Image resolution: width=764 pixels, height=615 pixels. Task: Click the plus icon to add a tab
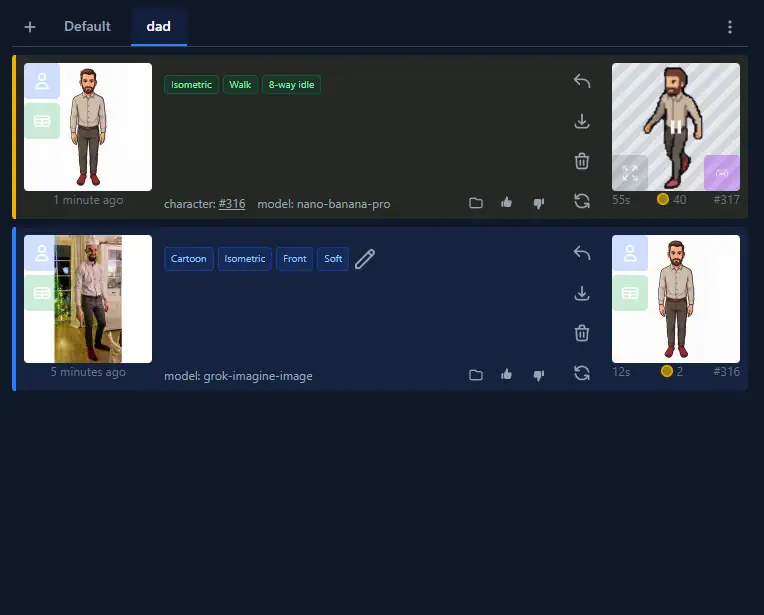coord(30,27)
